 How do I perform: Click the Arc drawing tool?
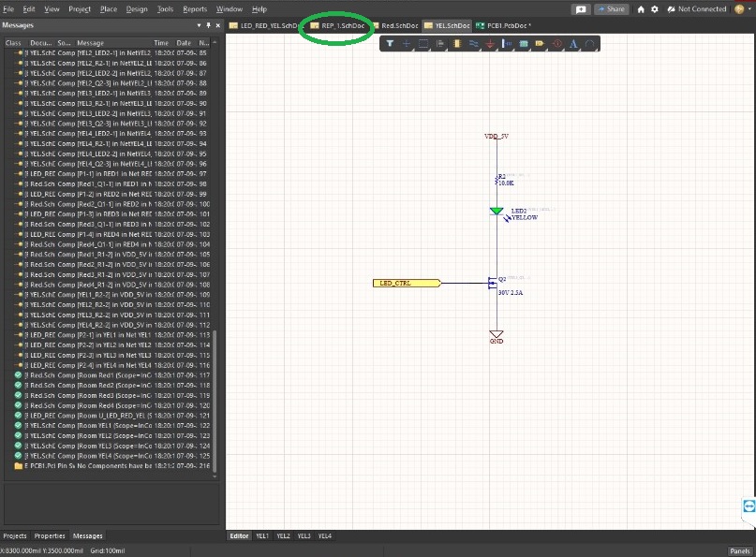click(x=590, y=44)
